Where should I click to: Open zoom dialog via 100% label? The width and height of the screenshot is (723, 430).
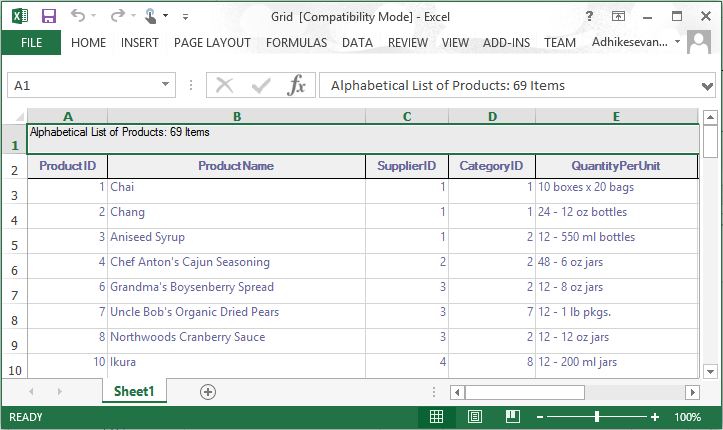[687, 418]
